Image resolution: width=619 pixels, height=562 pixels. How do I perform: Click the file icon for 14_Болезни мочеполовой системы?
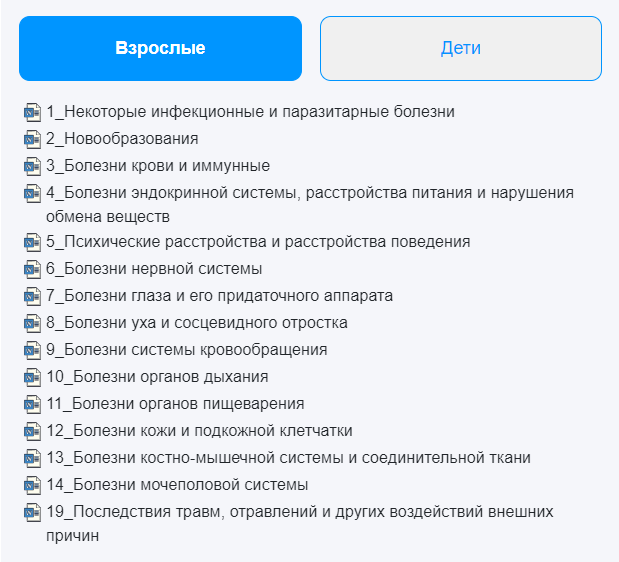coord(33,485)
